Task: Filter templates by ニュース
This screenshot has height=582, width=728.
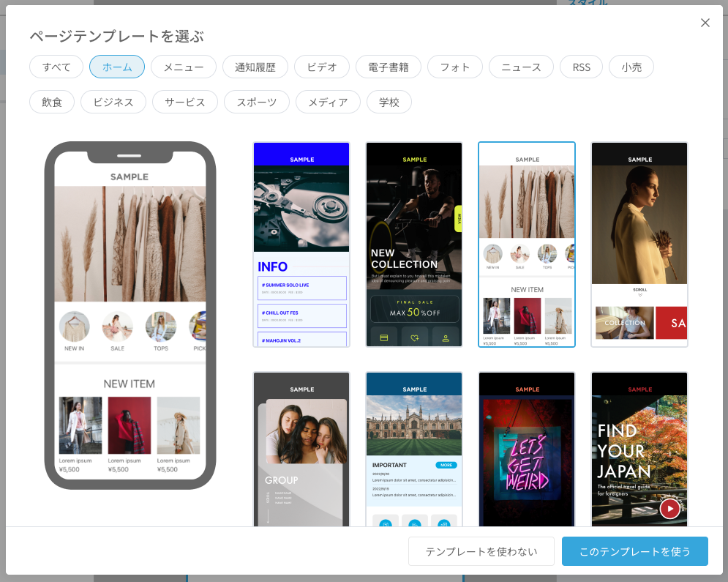Action: (x=521, y=67)
